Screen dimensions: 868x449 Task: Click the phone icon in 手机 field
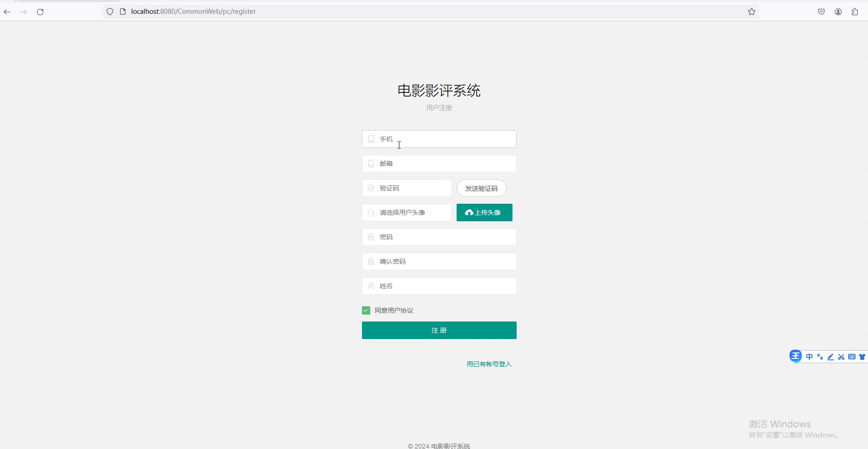point(371,139)
